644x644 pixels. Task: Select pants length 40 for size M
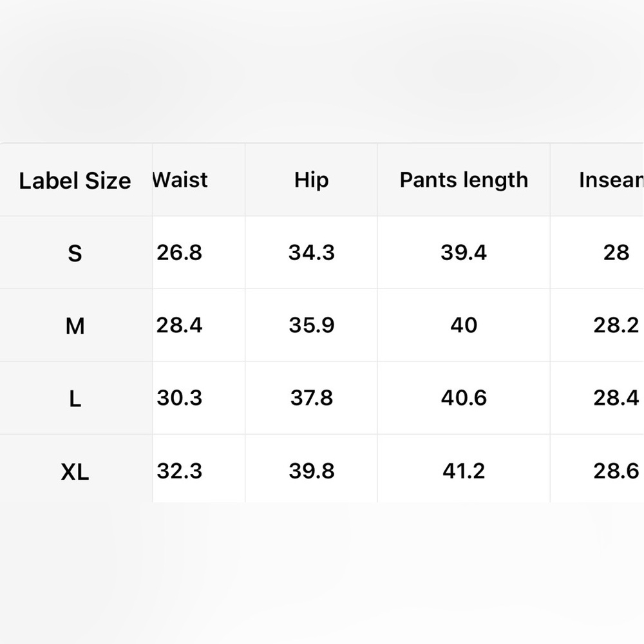464,325
